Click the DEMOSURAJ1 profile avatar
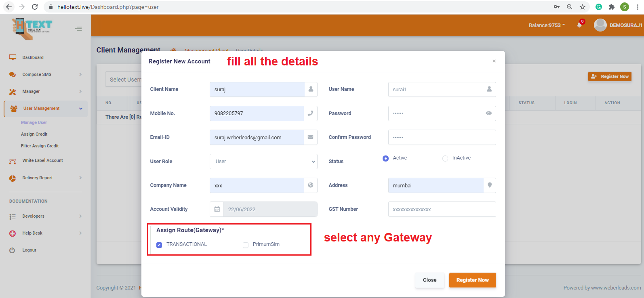 pyautogui.click(x=600, y=25)
